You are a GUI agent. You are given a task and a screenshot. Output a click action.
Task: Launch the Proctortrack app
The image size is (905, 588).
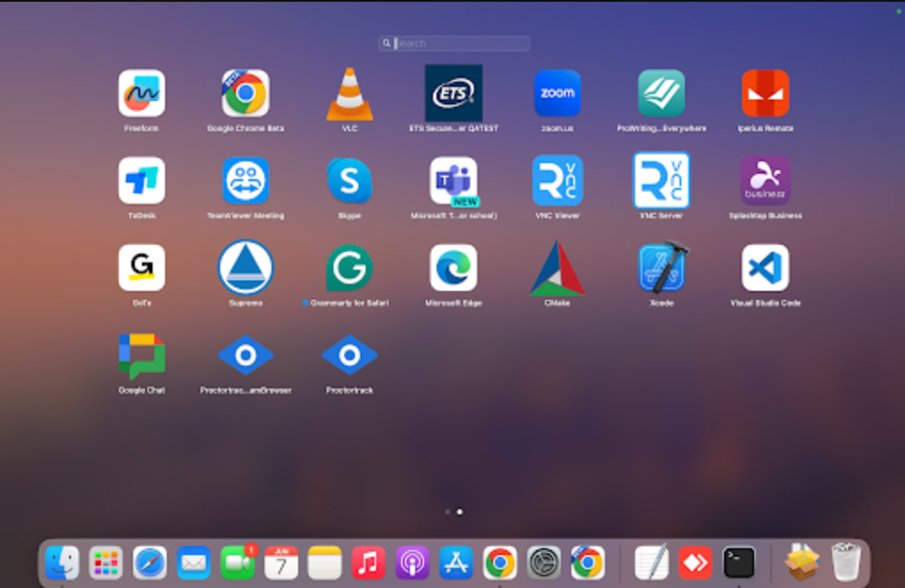click(350, 356)
